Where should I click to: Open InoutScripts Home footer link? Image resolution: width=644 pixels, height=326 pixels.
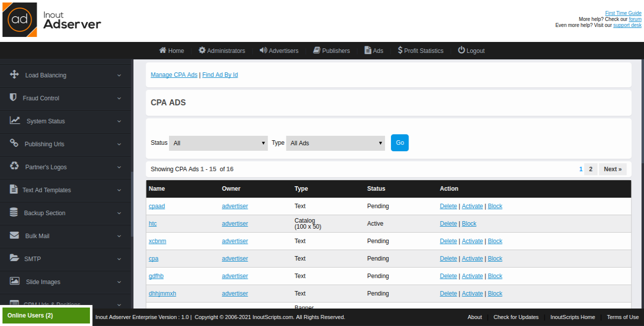point(572,317)
